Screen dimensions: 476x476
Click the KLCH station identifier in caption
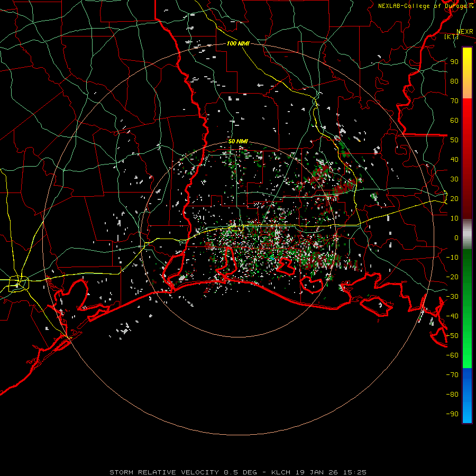click(281, 472)
